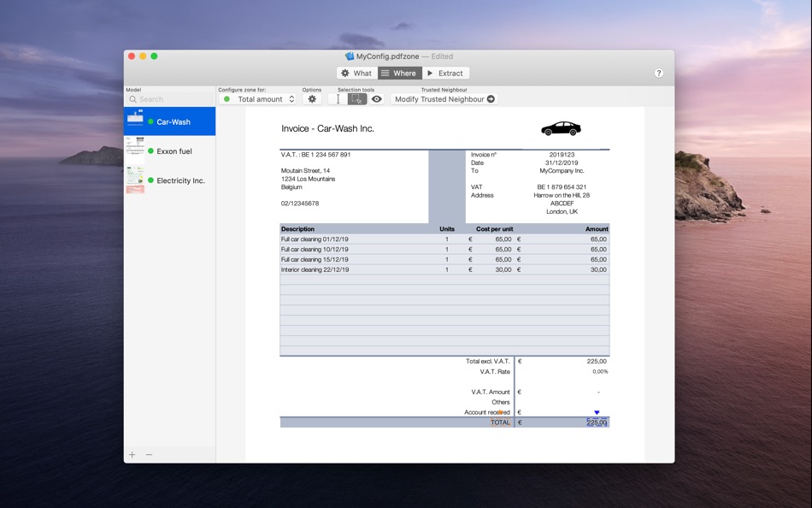Open the Total amount zone dropdown
Screen dimensions: 812x508
[258, 99]
